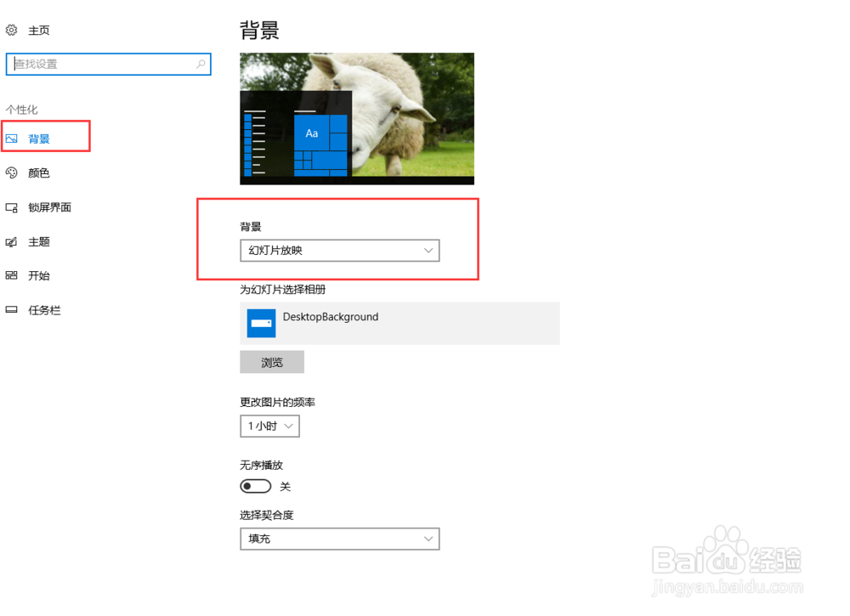Click the 选择契合度 label
Screen dimensions: 850x616
[267, 515]
